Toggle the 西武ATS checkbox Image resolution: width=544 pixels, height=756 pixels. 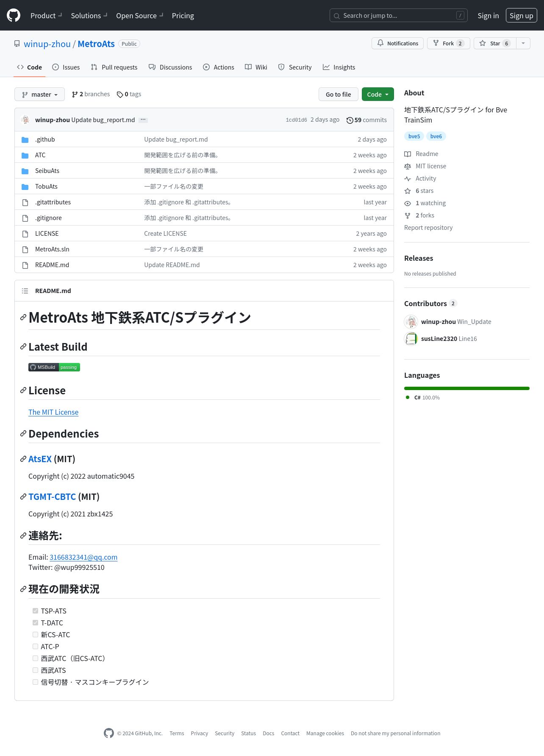coord(36,670)
